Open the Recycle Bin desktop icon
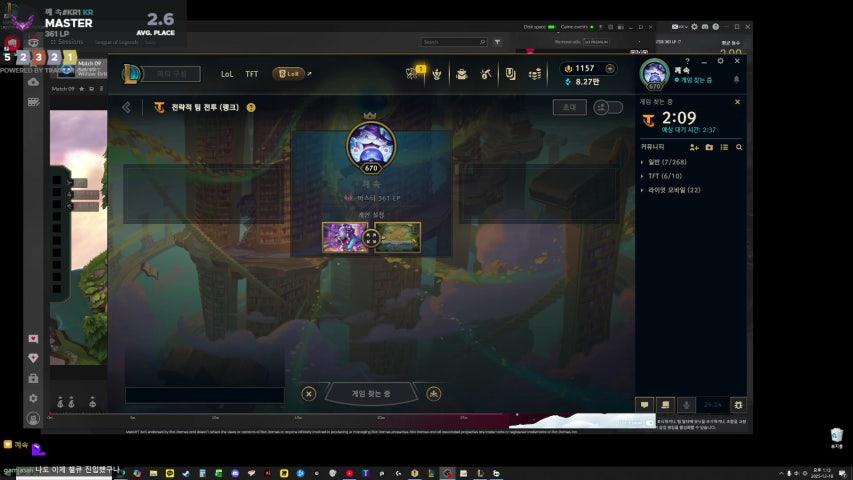Screen dimensions: 853x480 click(837, 437)
